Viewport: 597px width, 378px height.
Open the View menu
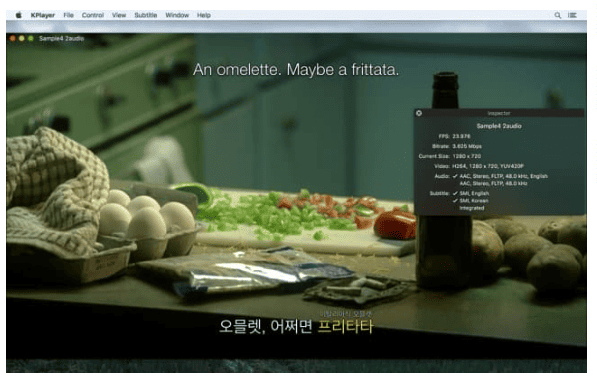119,15
